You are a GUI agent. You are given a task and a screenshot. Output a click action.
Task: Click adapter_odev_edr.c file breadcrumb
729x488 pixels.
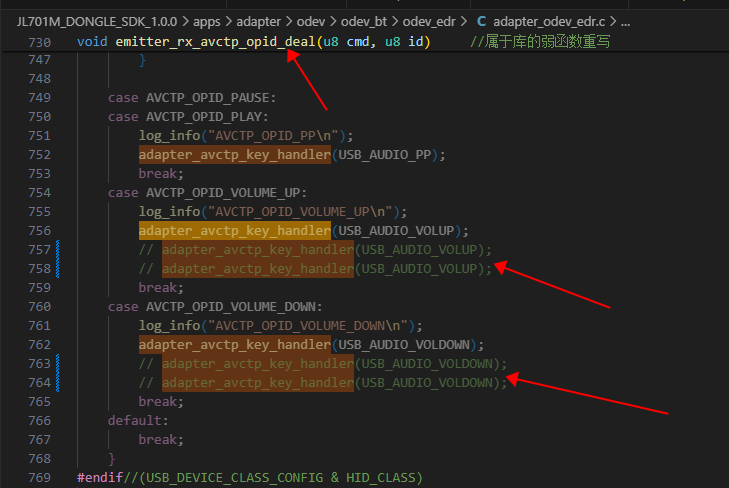(549, 21)
